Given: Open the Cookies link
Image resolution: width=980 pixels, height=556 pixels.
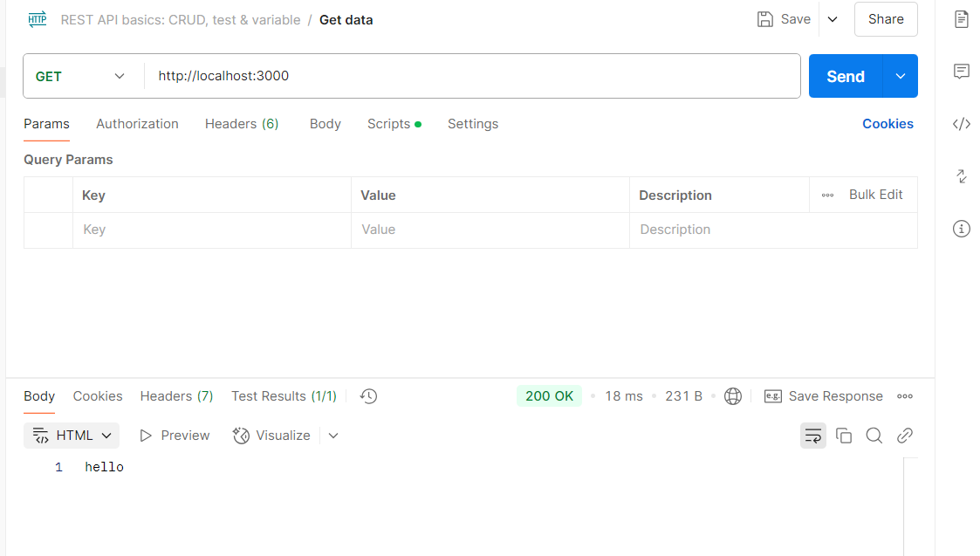Looking at the screenshot, I should tap(887, 124).
